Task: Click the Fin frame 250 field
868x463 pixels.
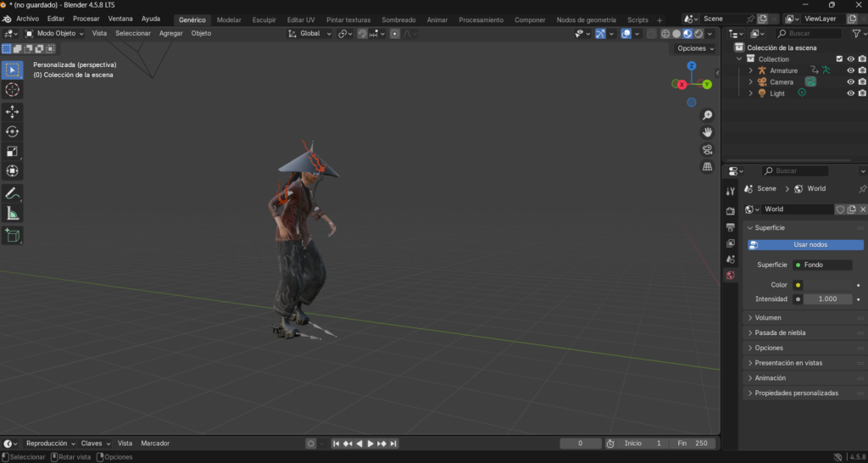Action: point(693,443)
